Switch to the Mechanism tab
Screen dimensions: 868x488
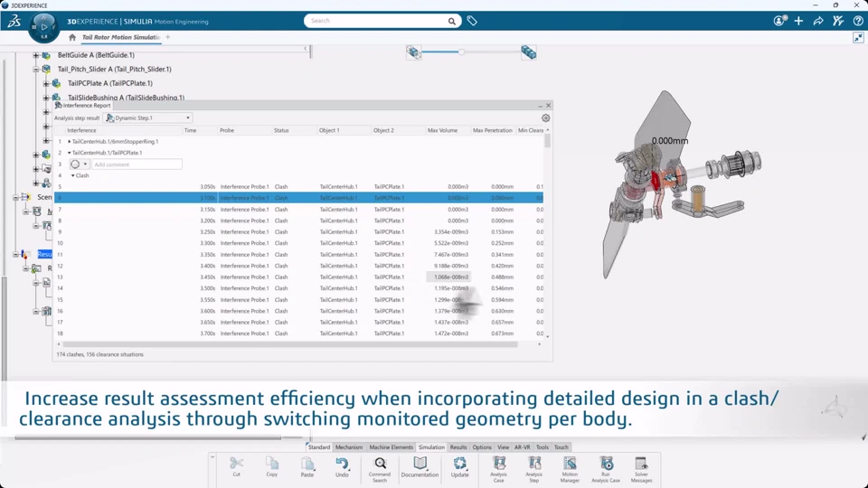349,447
